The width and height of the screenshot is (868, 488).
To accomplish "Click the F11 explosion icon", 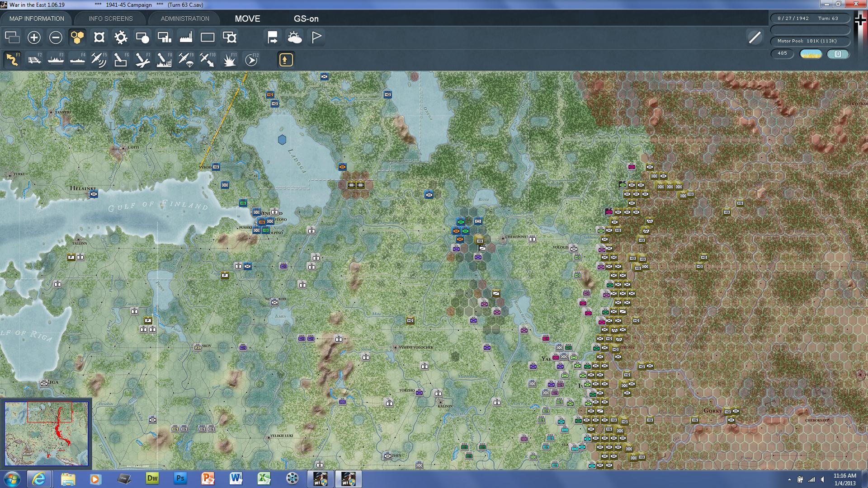I will [229, 60].
